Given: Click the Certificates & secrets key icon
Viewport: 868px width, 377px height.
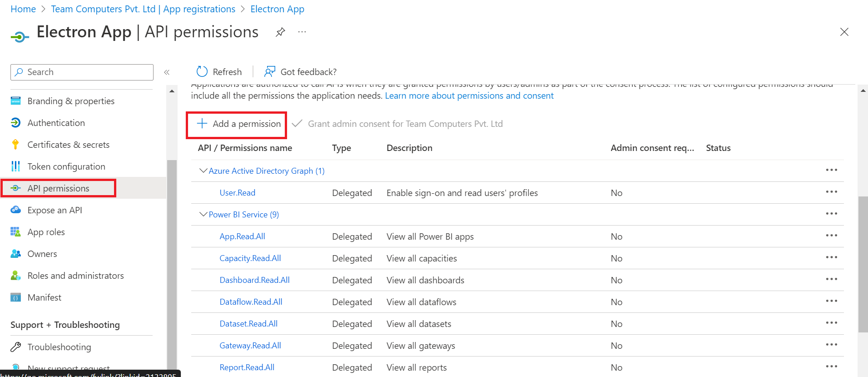Looking at the screenshot, I should pos(15,145).
